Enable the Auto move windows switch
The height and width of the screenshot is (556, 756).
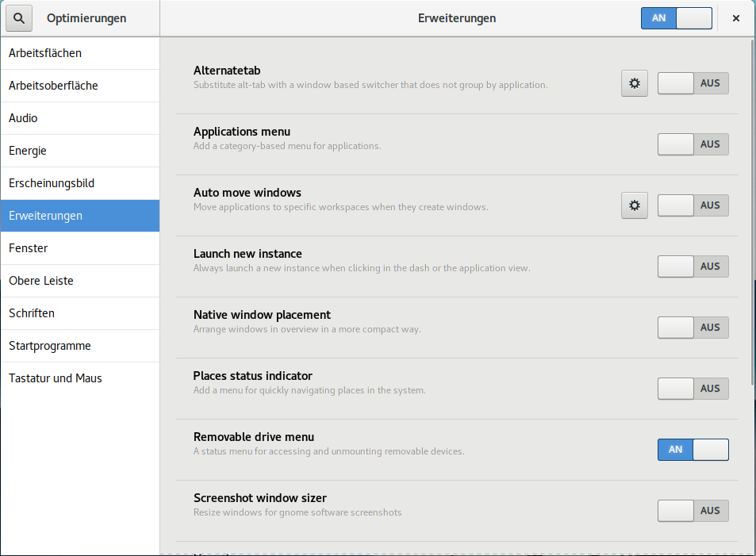click(693, 205)
